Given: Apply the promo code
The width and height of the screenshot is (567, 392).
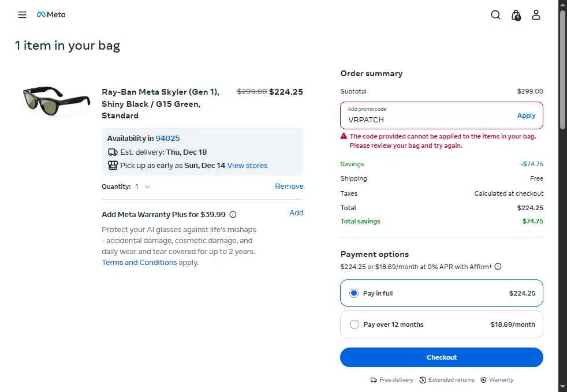Looking at the screenshot, I should coord(526,115).
